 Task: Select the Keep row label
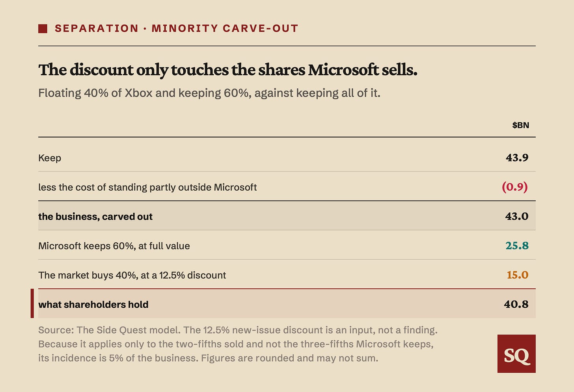click(50, 158)
